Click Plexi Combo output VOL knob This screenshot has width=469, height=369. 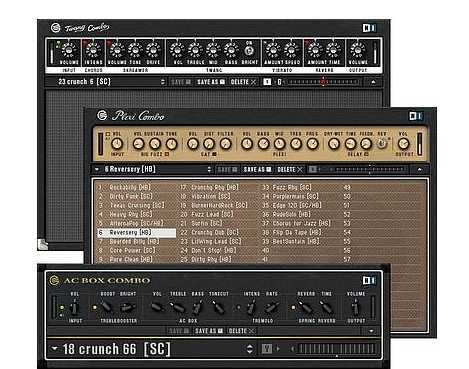(403, 144)
